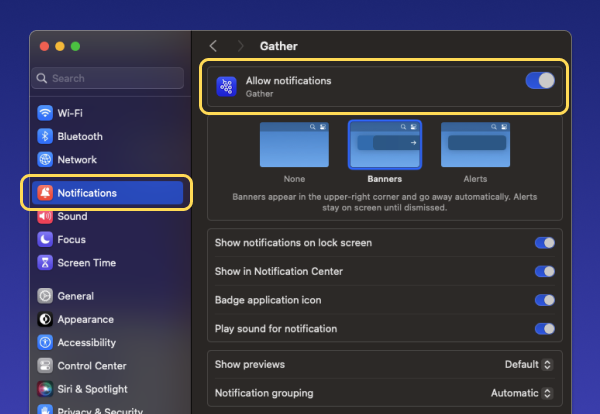Click the Bluetooth icon in sidebar

(45, 136)
